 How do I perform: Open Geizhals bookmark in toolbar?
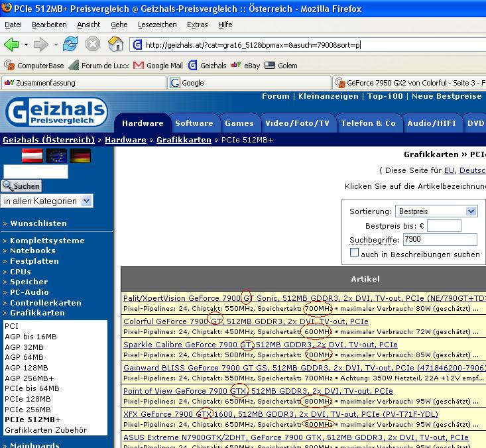207,66
